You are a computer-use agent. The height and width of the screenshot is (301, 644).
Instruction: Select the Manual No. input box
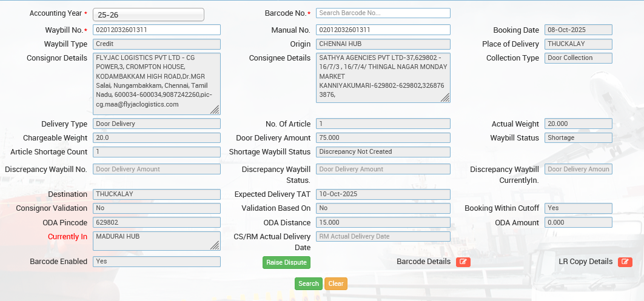pos(383,30)
